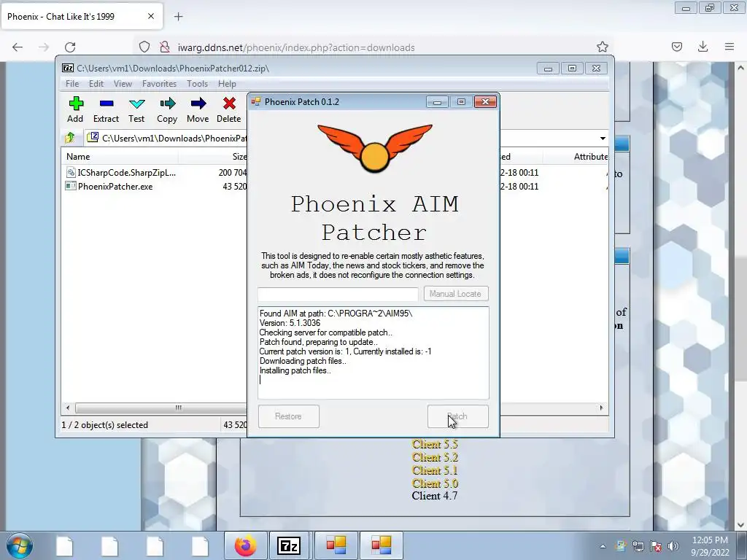Image resolution: width=747 pixels, height=560 pixels.
Task: Click the Test icon in 7-Zip toolbar
Action: click(x=136, y=104)
